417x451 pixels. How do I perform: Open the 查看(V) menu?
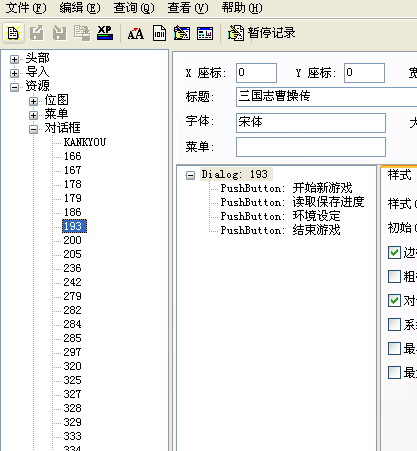(x=188, y=8)
